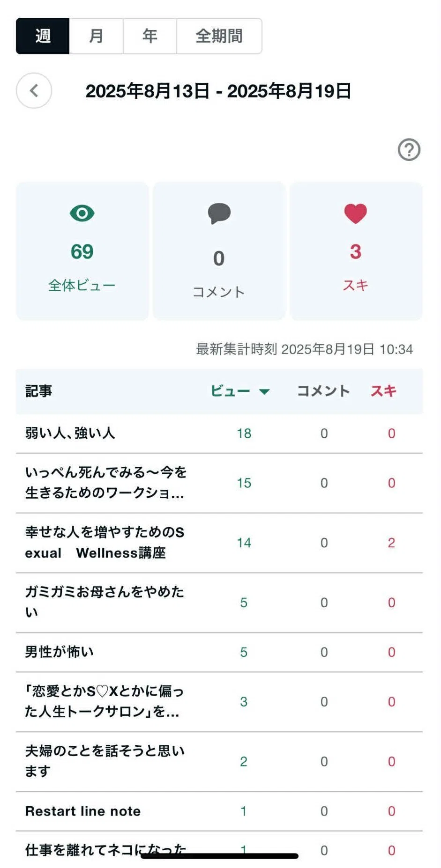Switch to the 月 monthly tab

96,36
